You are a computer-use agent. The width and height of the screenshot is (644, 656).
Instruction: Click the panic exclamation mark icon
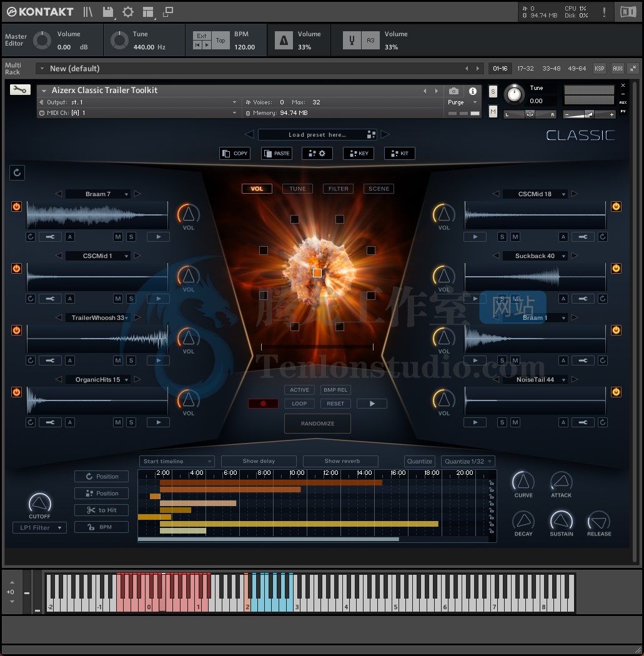click(x=604, y=12)
